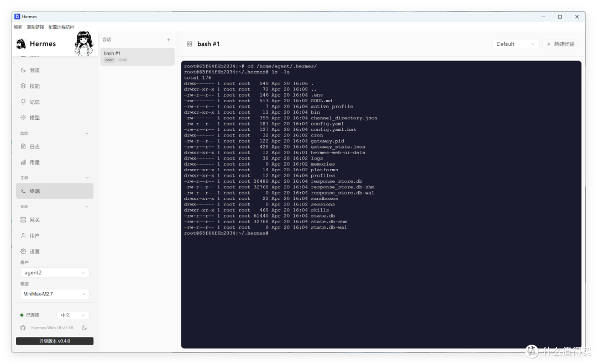Click gateway_state.json in the listing

[338, 147]
